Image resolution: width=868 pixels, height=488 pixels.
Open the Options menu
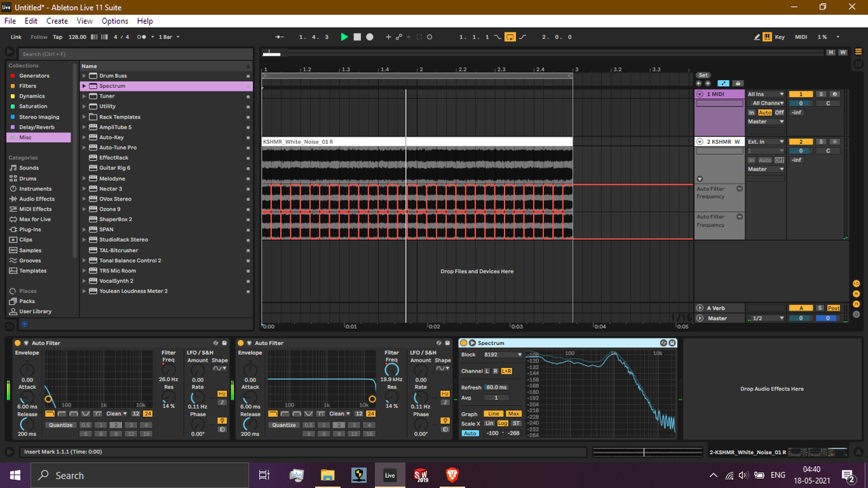(x=115, y=21)
